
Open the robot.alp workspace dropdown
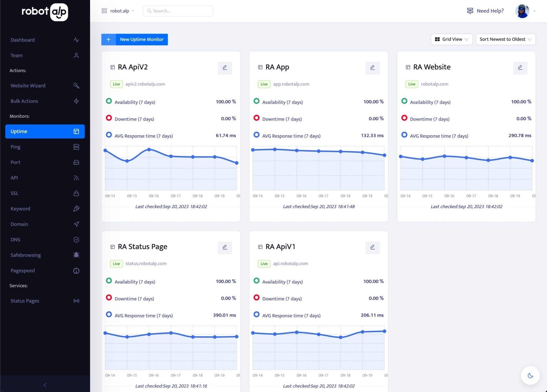[x=118, y=11]
